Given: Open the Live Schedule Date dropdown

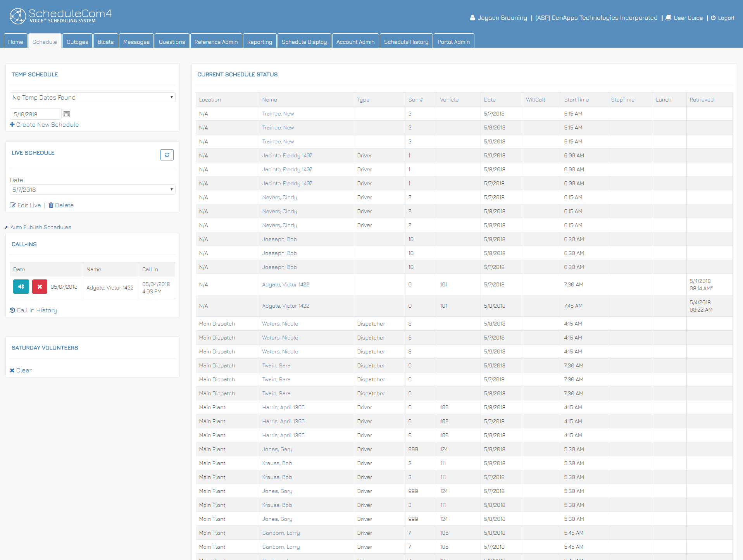Looking at the screenshot, I should tap(93, 190).
